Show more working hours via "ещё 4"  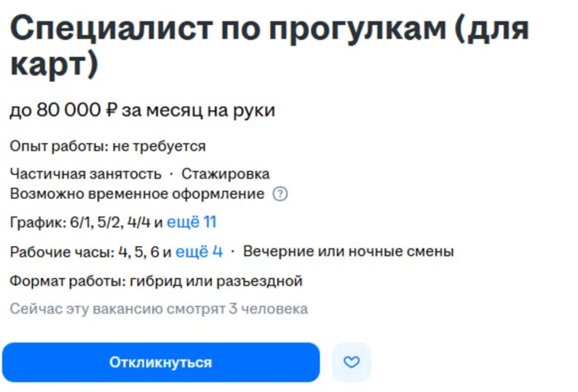click(x=199, y=251)
